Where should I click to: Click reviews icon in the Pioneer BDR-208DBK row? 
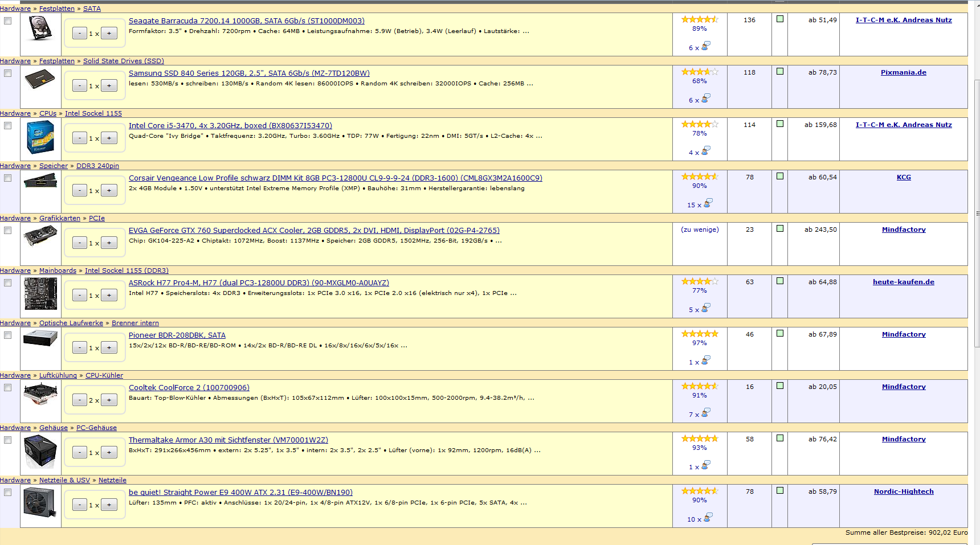[706, 360]
